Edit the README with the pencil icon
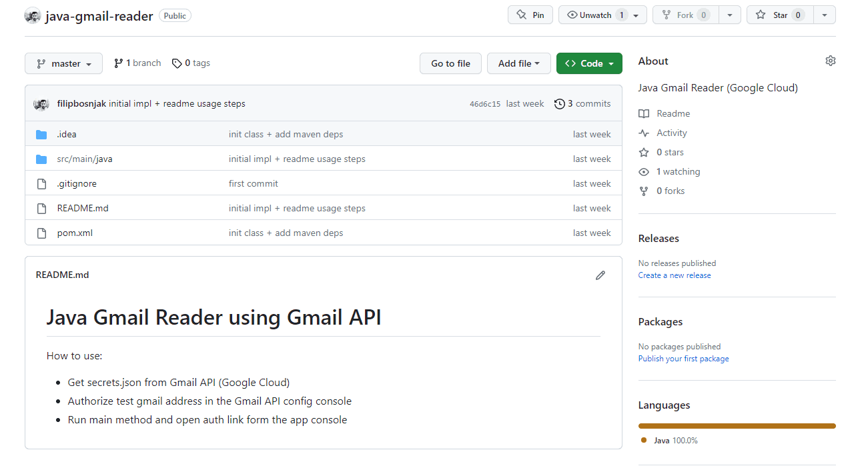Viewport: 868px width, 470px height. (600, 275)
